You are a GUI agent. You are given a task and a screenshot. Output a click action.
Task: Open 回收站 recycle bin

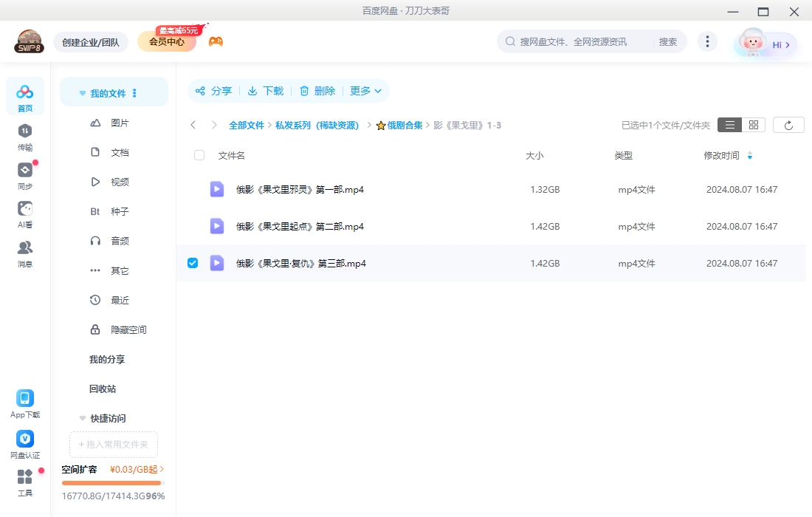pos(103,388)
